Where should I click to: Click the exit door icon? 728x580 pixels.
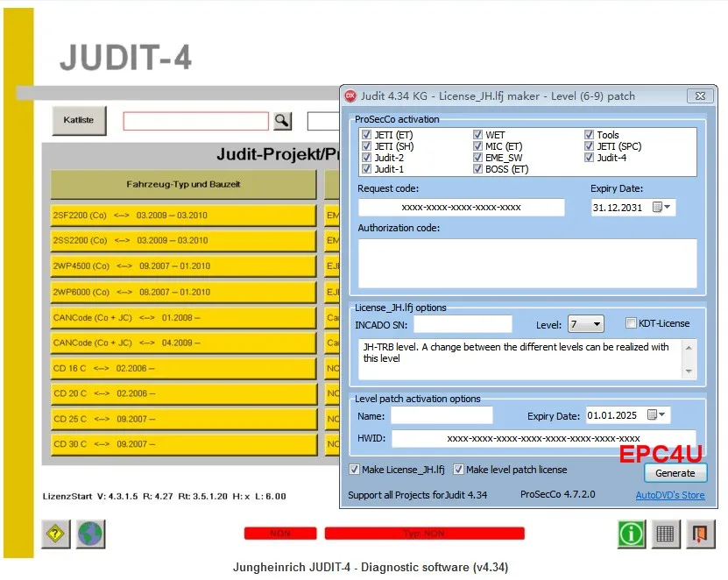(x=700, y=534)
